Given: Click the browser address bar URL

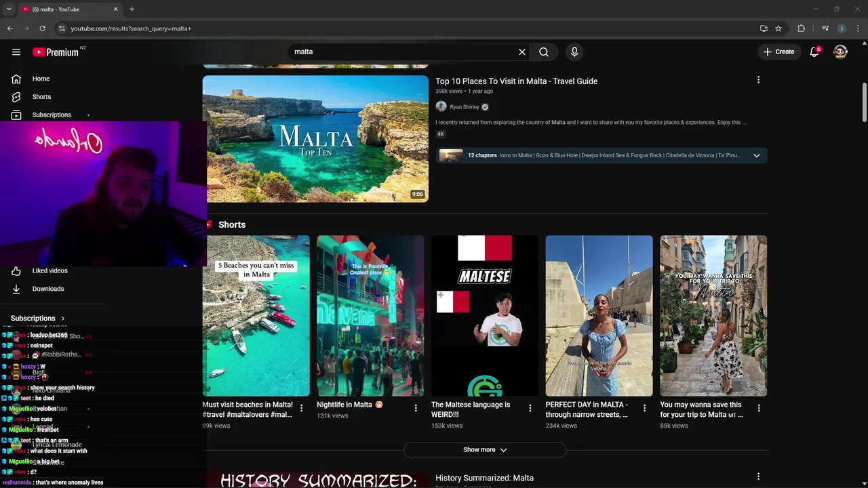Looking at the screenshot, I should click(131, 28).
